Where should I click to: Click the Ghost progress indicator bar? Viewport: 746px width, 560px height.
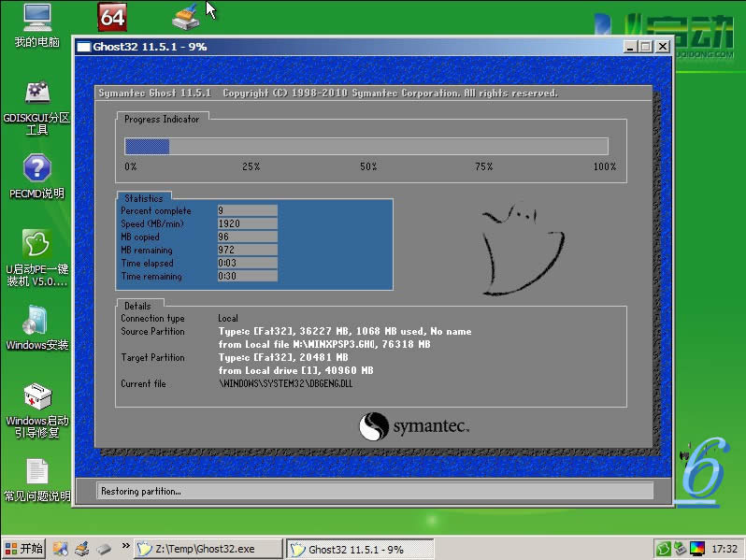(x=366, y=146)
